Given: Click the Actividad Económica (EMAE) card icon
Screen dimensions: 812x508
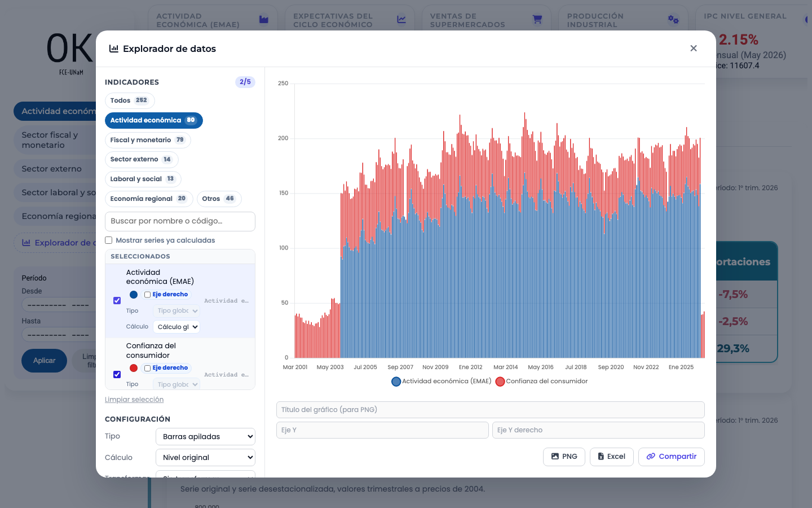Looking at the screenshot, I should pyautogui.click(x=263, y=20).
